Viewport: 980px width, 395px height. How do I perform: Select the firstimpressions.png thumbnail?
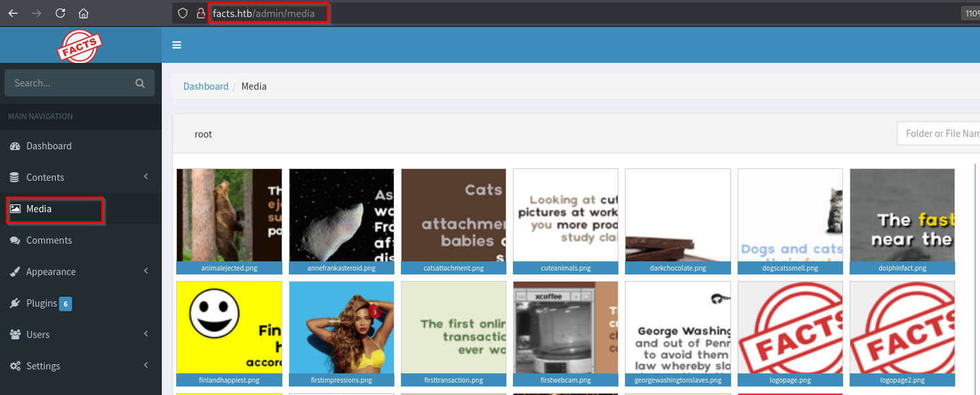[341, 333]
